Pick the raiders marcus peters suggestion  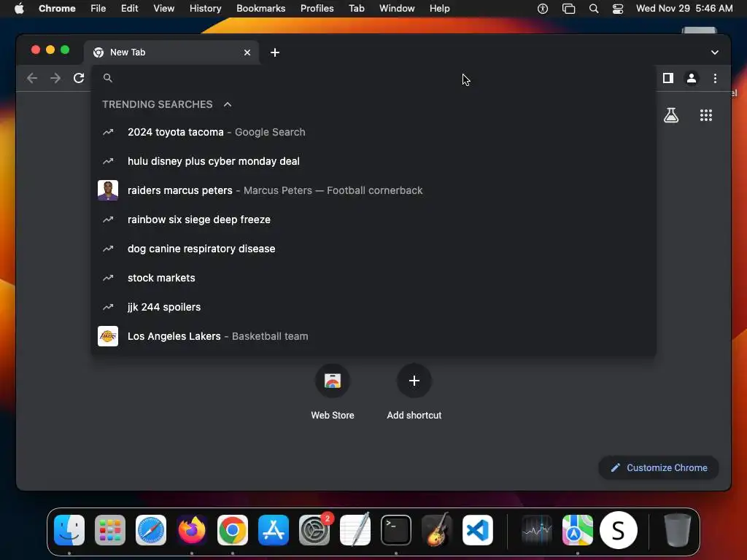[x=373, y=190]
